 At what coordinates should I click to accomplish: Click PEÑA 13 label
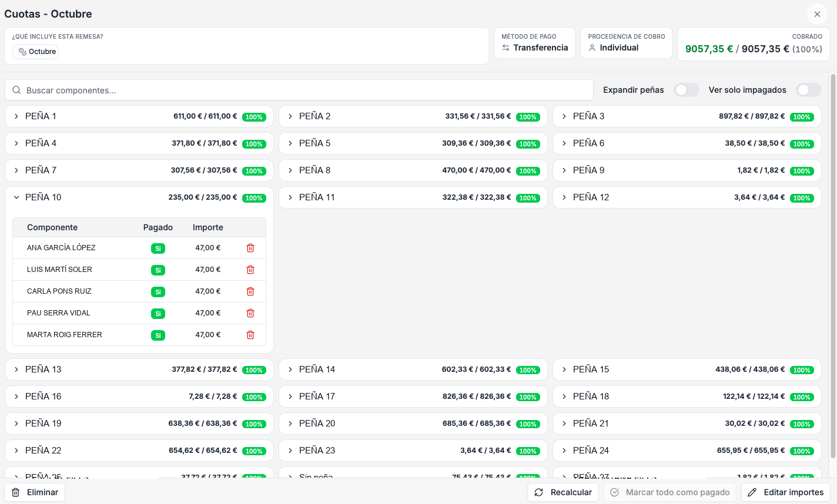click(43, 369)
